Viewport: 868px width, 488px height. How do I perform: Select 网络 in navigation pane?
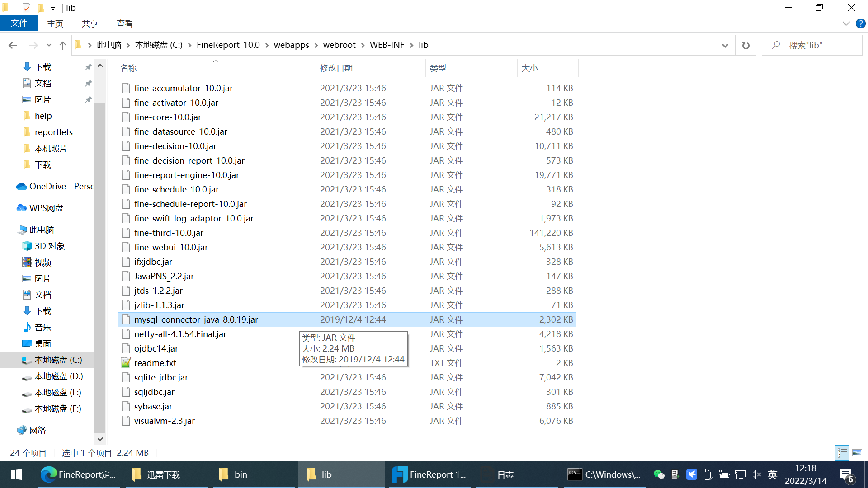[38, 430]
